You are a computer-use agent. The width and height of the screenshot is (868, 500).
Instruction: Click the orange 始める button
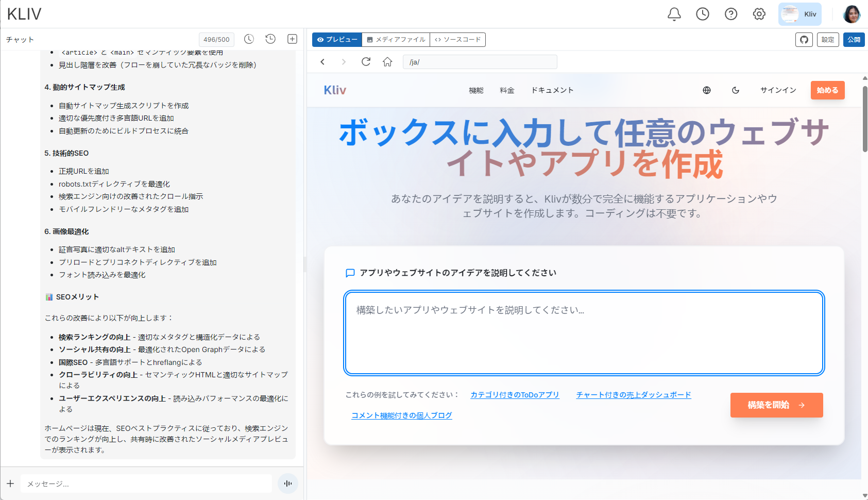pyautogui.click(x=827, y=90)
